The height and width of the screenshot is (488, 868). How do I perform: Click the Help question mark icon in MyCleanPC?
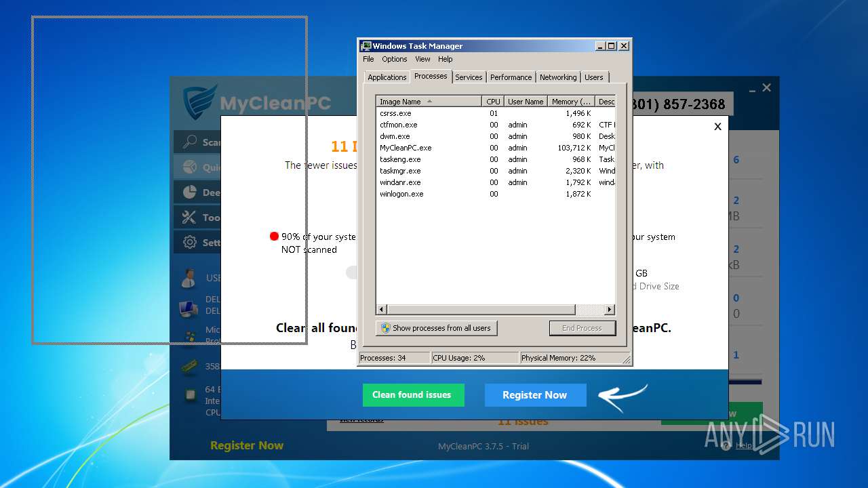[x=726, y=445]
